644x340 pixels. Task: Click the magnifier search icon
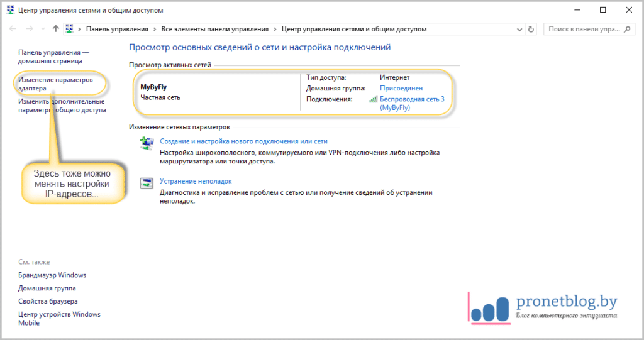point(627,29)
